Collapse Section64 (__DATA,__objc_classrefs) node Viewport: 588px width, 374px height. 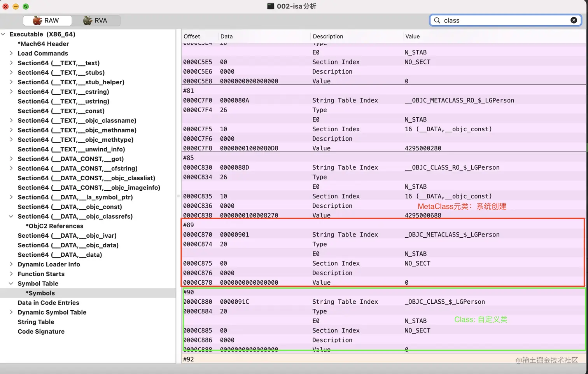11,216
